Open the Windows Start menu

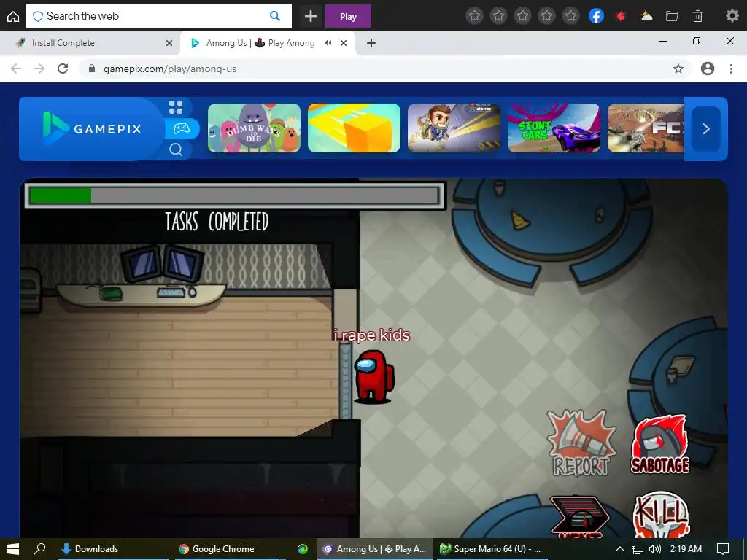pos(13,549)
